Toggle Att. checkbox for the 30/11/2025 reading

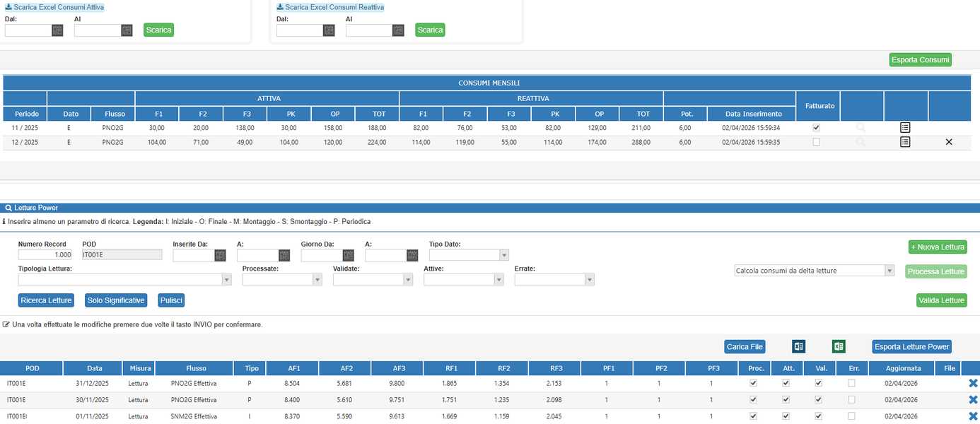[786, 400]
